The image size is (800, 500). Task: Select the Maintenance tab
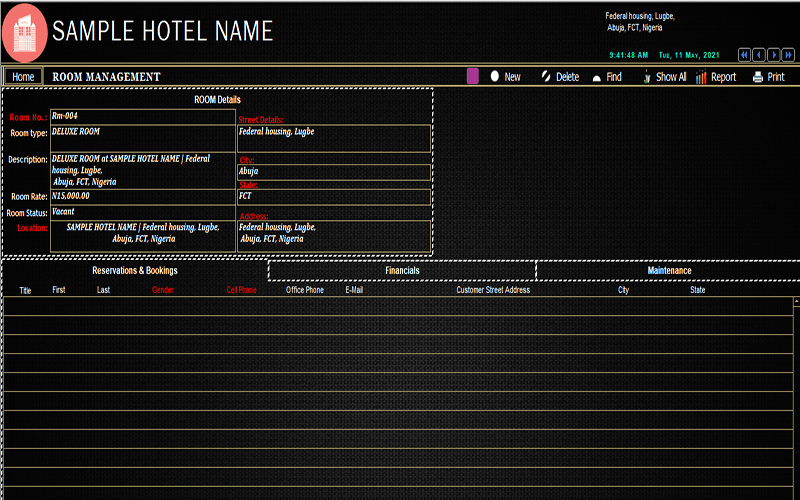click(668, 270)
